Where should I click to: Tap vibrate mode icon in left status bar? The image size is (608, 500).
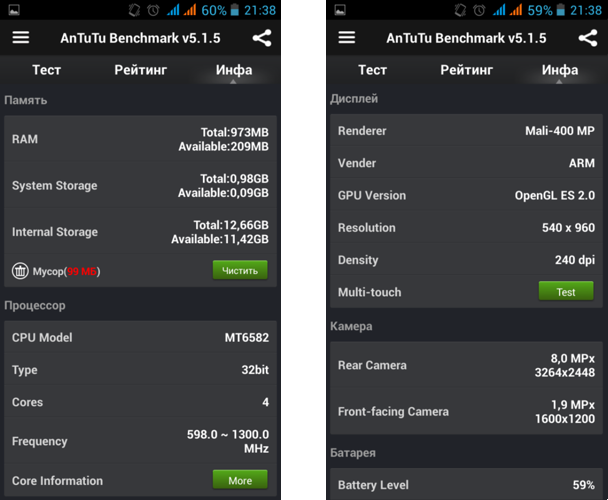[x=134, y=10]
